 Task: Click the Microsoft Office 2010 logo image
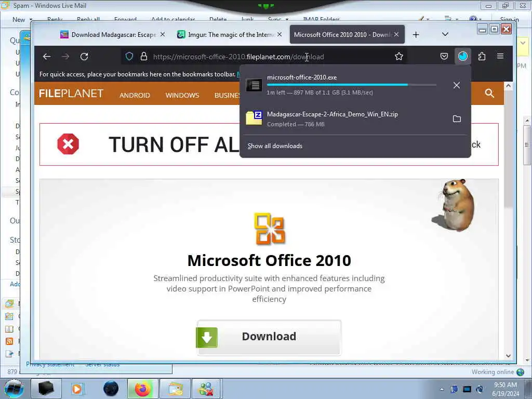[x=269, y=229]
